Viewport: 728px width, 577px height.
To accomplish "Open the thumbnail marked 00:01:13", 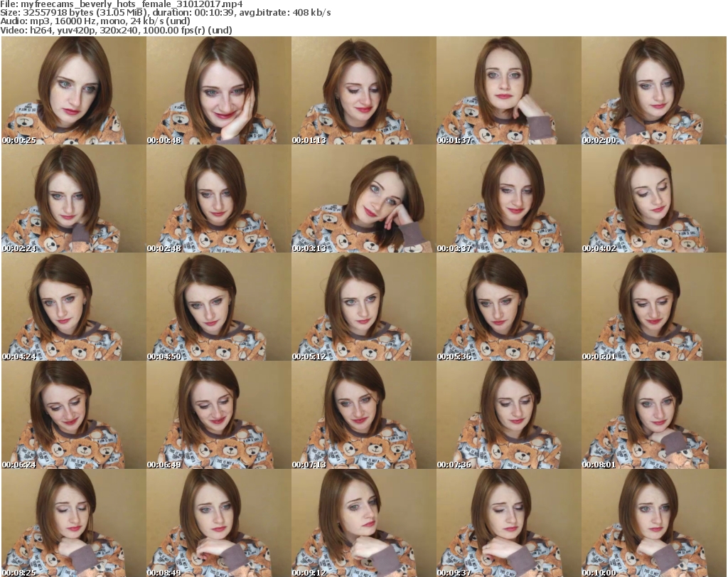I will click(363, 91).
